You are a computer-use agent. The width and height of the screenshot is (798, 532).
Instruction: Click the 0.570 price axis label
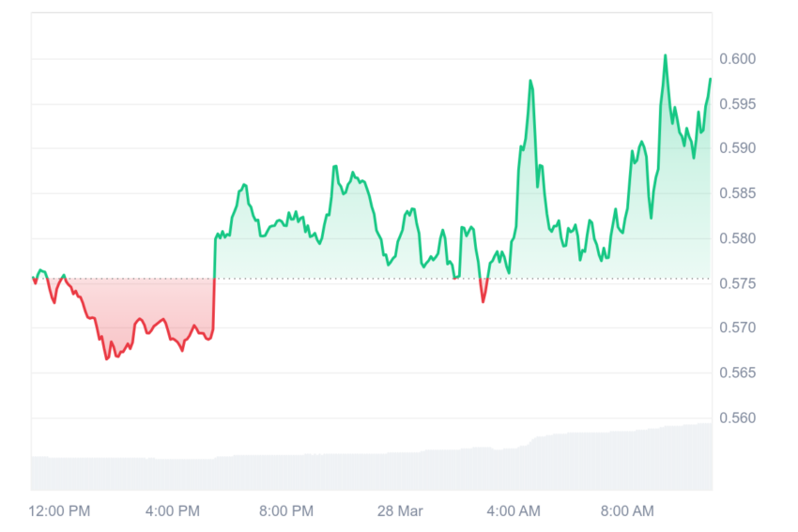[737, 327]
